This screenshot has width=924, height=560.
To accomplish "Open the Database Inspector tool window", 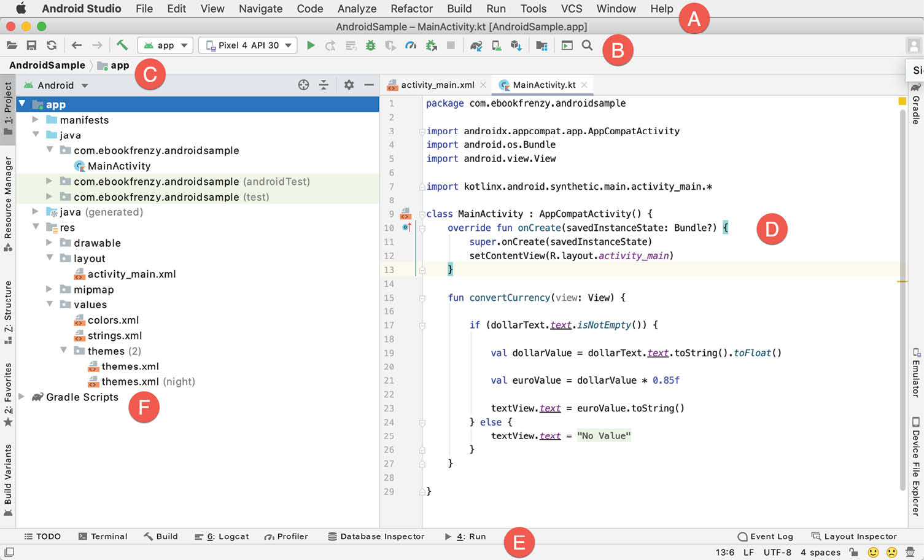I will point(376,537).
